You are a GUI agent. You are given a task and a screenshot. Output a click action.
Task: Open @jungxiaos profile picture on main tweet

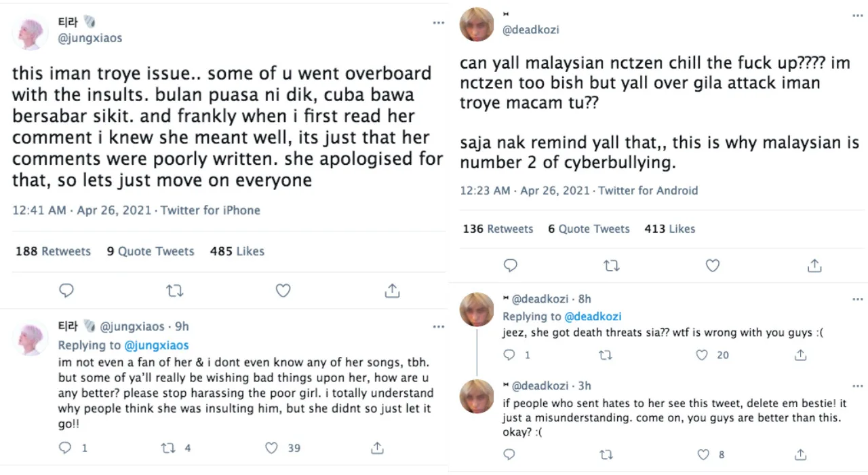tap(31, 33)
